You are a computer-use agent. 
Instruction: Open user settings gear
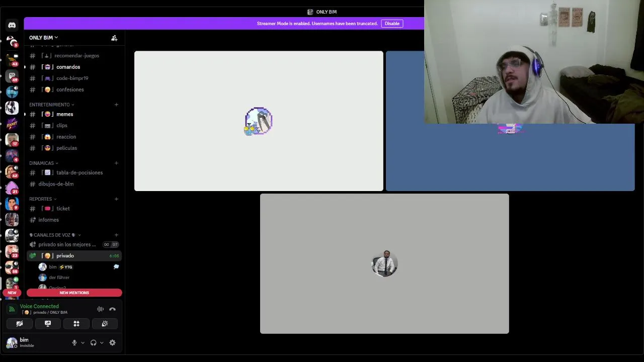coord(112,343)
